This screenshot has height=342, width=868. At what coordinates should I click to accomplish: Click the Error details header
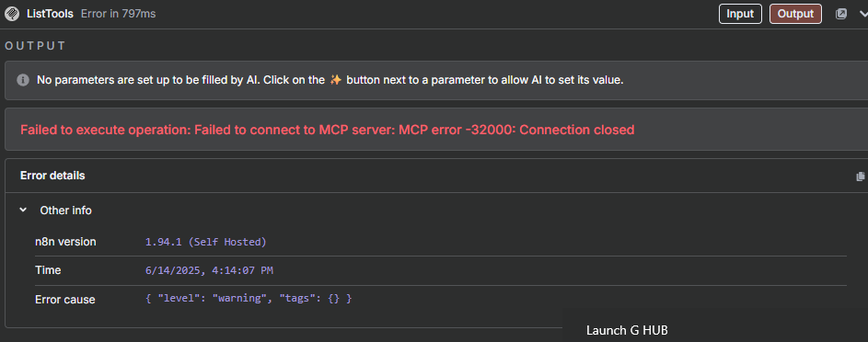52,176
